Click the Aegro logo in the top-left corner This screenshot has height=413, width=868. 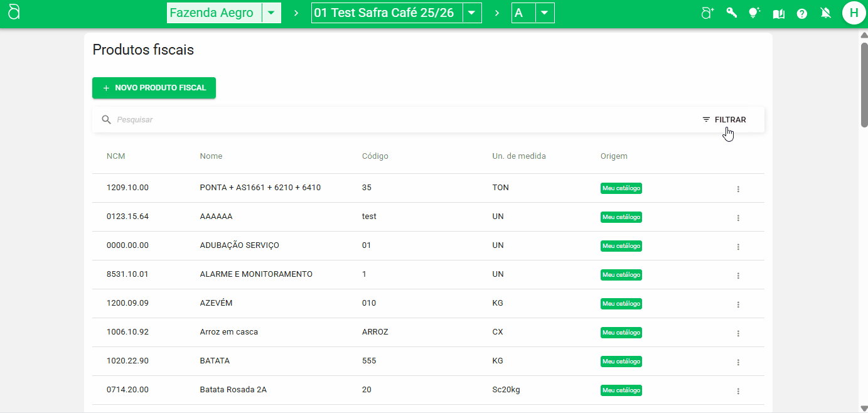(14, 11)
